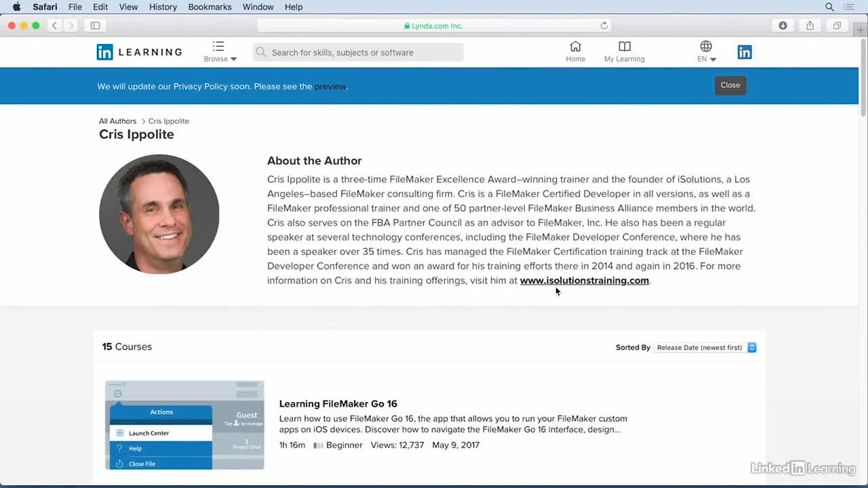Click the magnifier icon in search box
This screenshot has height=488, width=868.
tap(261, 52)
